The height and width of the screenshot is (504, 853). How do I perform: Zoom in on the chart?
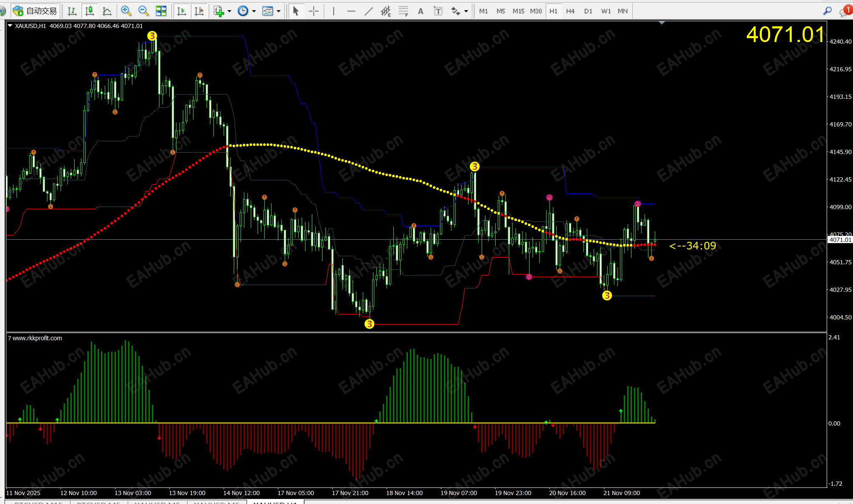[126, 11]
